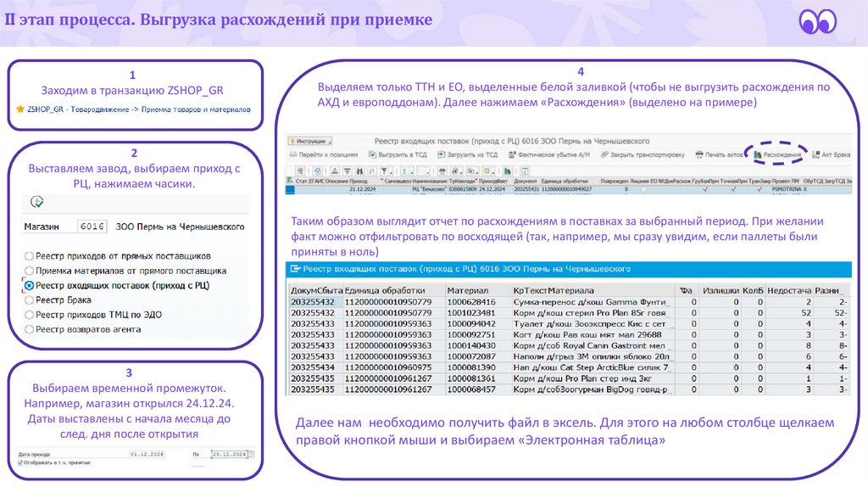868x487 pixels.
Task: Select Реестр приходов от прямых поставщиков radio
Action: [29, 256]
